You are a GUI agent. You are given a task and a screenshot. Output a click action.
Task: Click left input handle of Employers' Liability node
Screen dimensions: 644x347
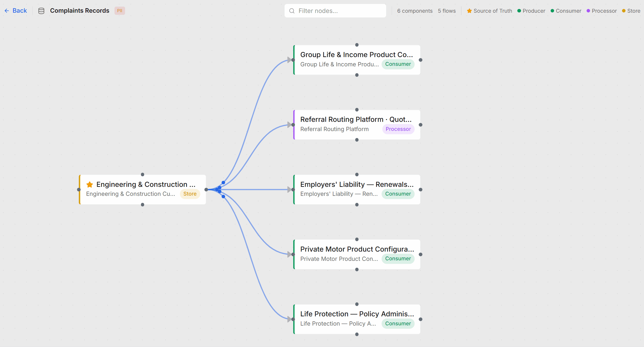(x=293, y=189)
